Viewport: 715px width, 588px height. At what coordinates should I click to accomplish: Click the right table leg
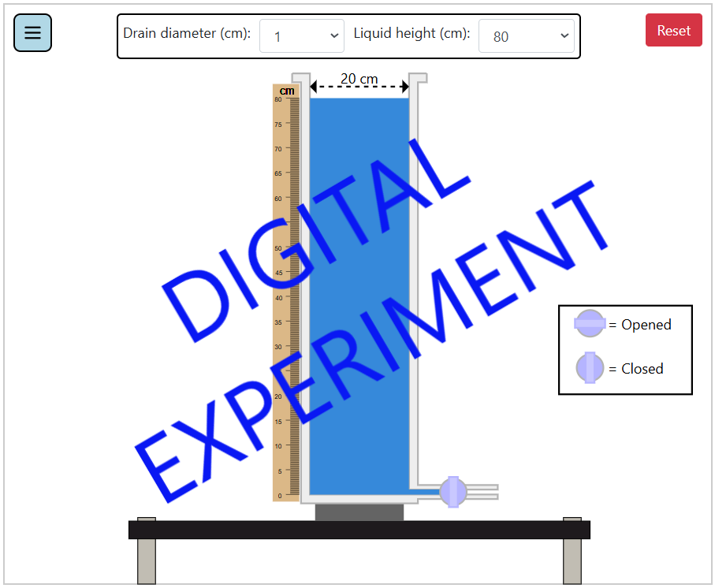[572, 560]
